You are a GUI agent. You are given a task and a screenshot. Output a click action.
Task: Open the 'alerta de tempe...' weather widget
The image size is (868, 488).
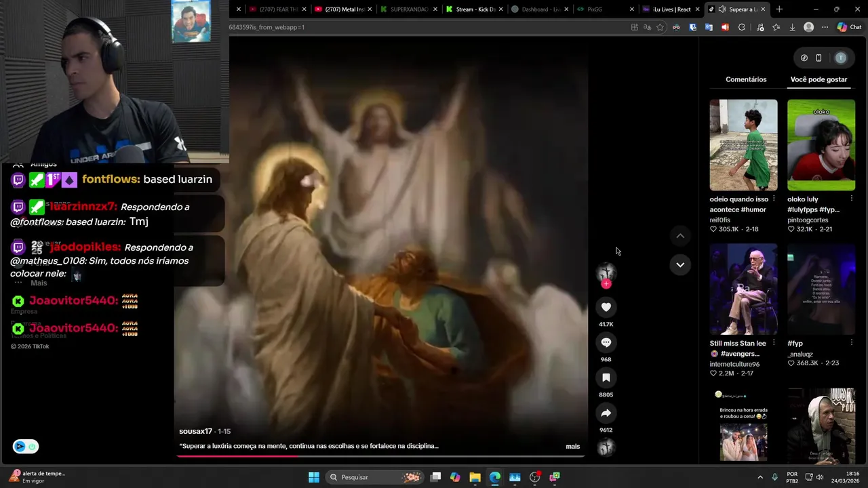pos(37,477)
